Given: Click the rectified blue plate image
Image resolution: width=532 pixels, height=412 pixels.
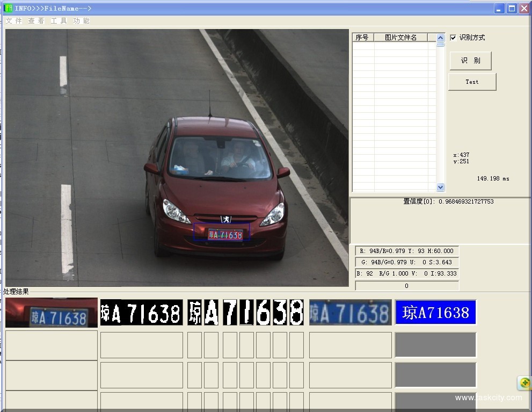Looking at the screenshot, I should click(350, 313).
